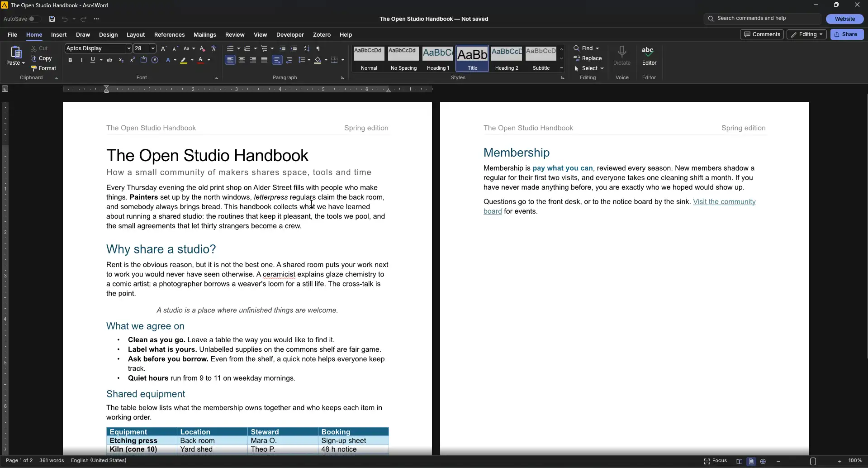The image size is (868, 468).
Task: Toggle show paragraph marks
Action: 318,48
